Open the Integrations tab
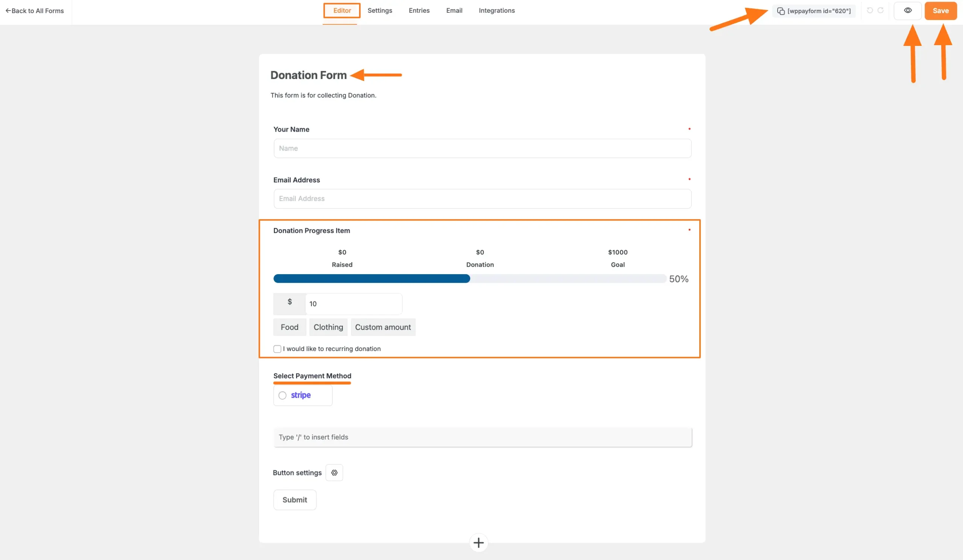Viewport: 963px width, 560px height. [497, 11]
